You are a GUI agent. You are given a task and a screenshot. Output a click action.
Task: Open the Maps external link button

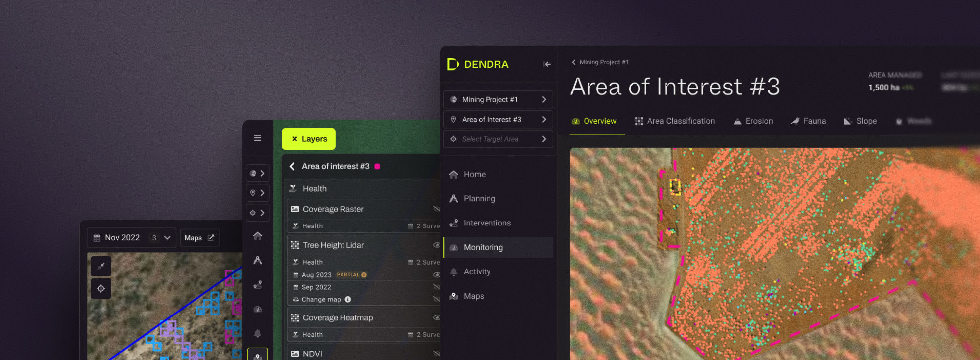point(199,238)
